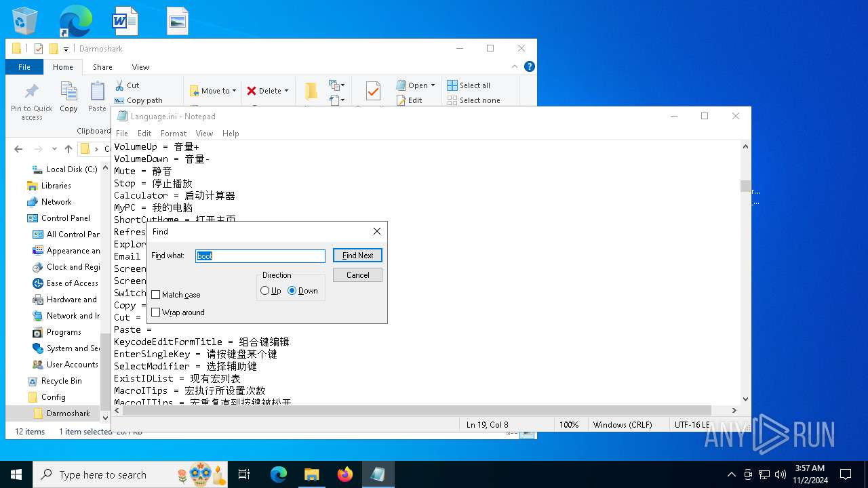Click Pin to Quick access in Explorer ribbon
The width and height of the screenshot is (868, 488).
click(31, 102)
